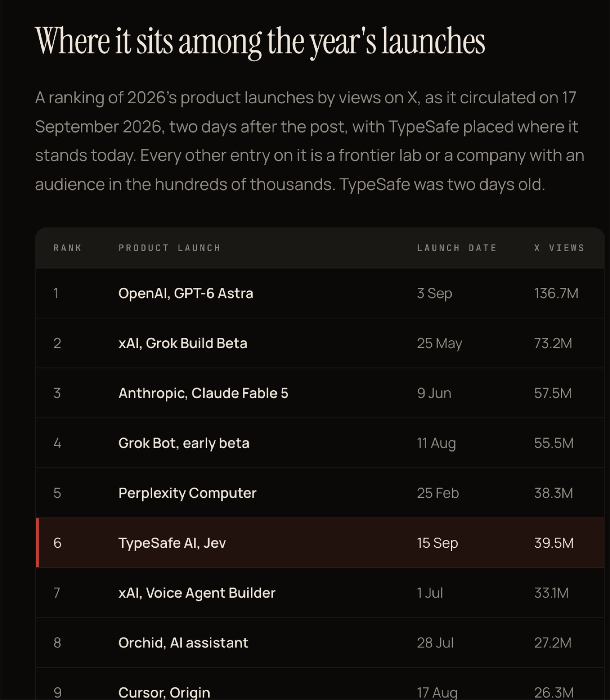Click the X VIEWS column header
Viewport: 610px width, 700px height.
tap(559, 248)
